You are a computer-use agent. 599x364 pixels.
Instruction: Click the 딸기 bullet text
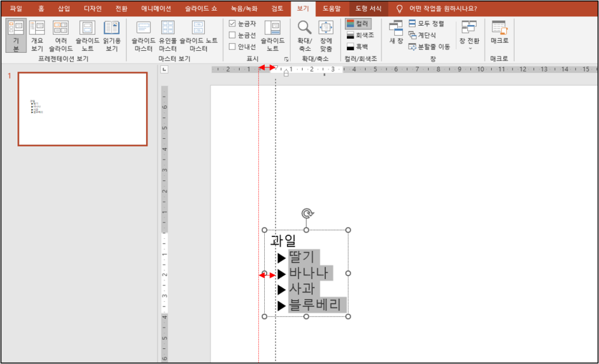(x=301, y=257)
